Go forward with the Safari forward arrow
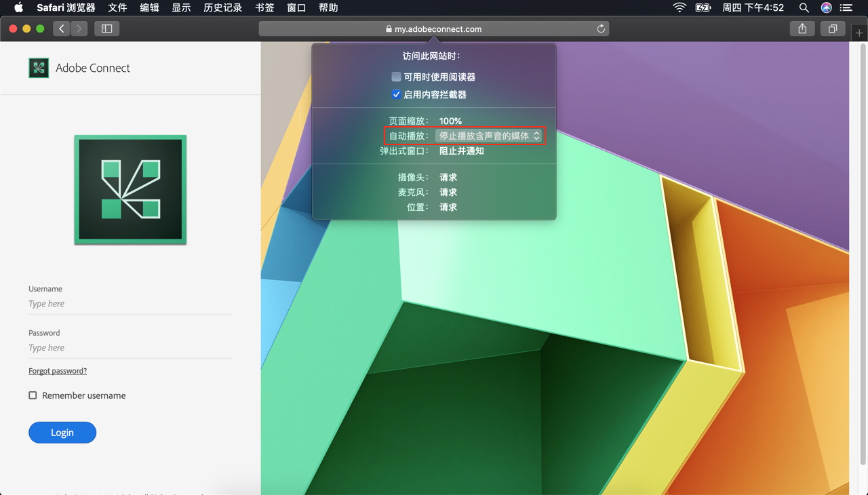 [79, 28]
